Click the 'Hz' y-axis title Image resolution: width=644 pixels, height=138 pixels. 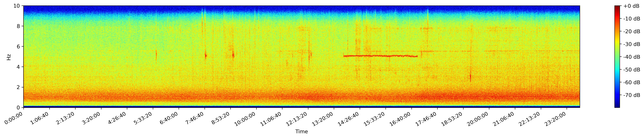click(9, 57)
